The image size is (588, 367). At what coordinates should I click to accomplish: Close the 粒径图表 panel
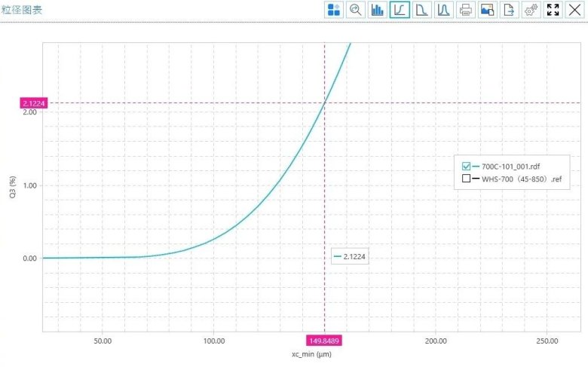click(574, 10)
